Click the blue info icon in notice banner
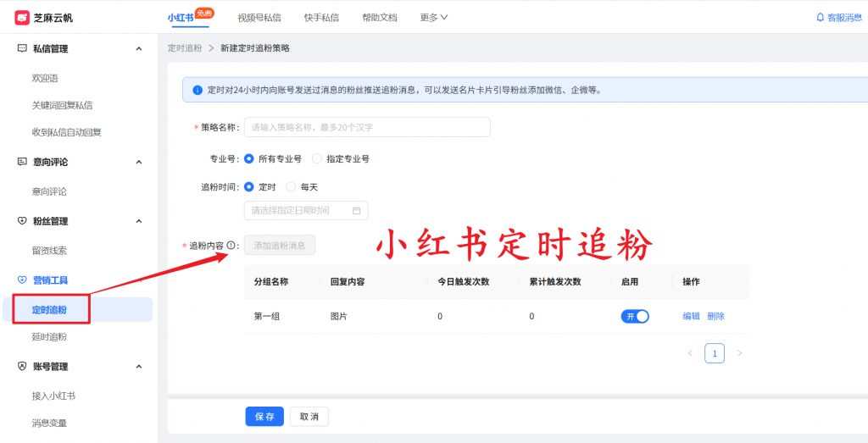The width and height of the screenshot is (868, 443). [197, 90]
